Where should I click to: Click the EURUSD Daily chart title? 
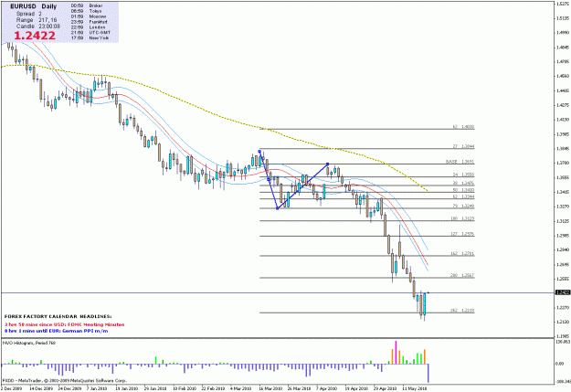click(34, 6)
